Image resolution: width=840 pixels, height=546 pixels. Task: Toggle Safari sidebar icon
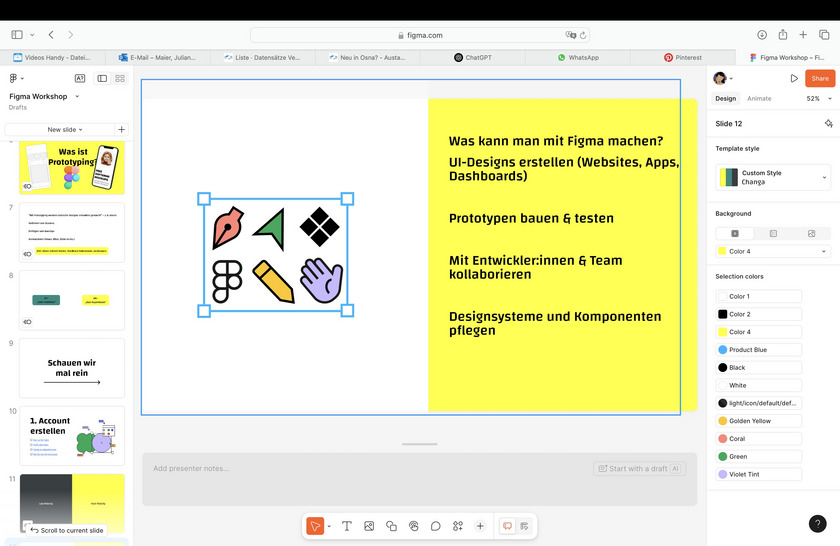pyautogui.click(x=17, y=35)
